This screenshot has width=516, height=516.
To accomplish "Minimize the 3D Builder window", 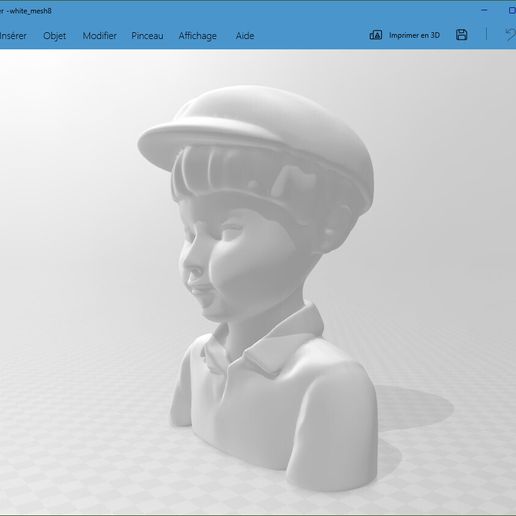I will (x=484, y=10).
